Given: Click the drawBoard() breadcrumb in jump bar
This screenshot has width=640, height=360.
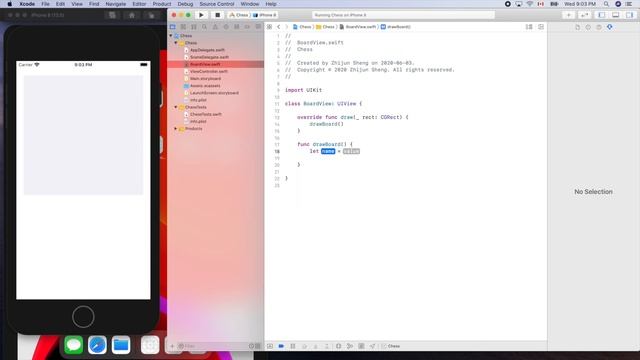Looking at the screenshot, I should pos(396,27).
